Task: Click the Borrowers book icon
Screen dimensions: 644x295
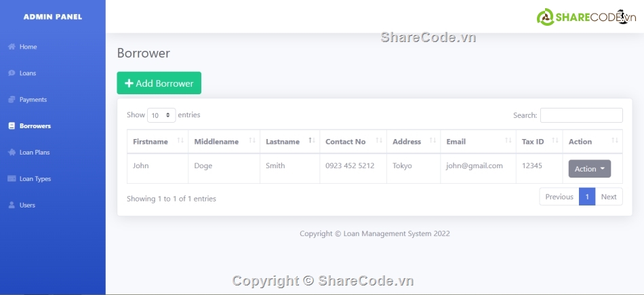Action: coord(12,126)
